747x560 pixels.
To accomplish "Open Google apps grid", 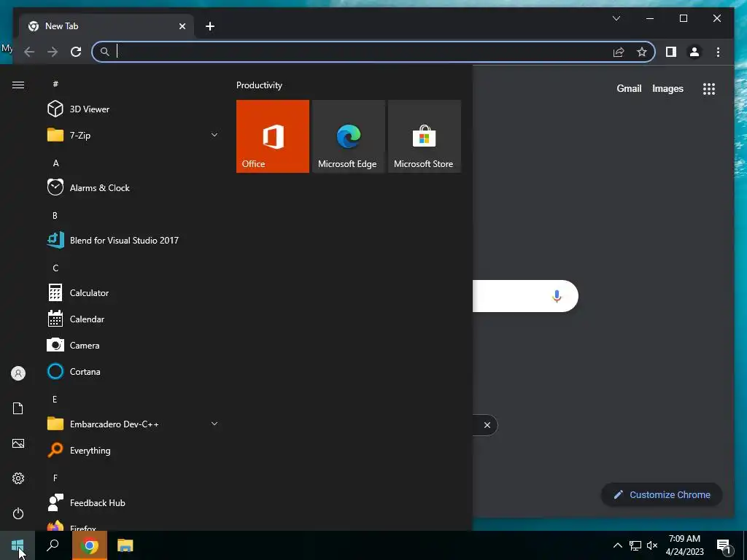I will click(x=709, y=88).
